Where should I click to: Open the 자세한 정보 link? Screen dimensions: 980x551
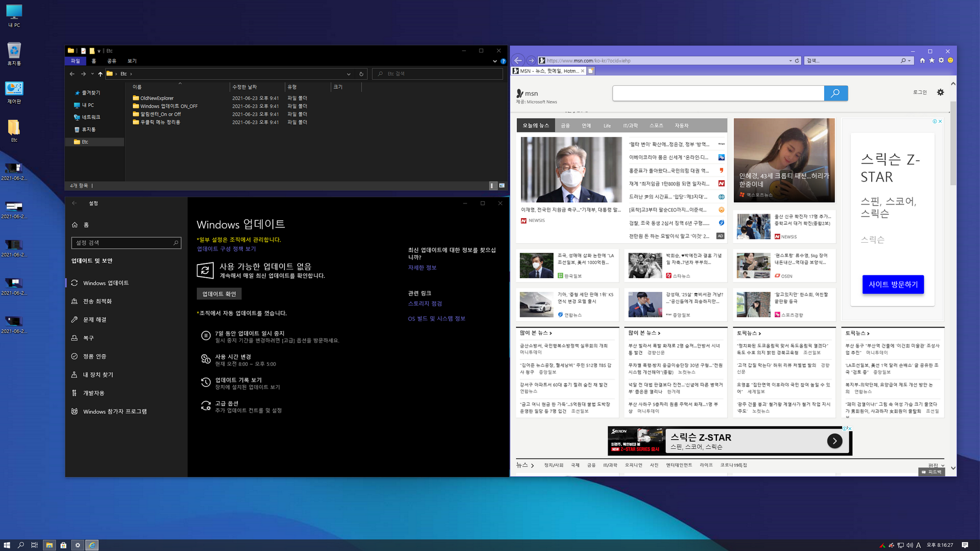click(422, 268)
